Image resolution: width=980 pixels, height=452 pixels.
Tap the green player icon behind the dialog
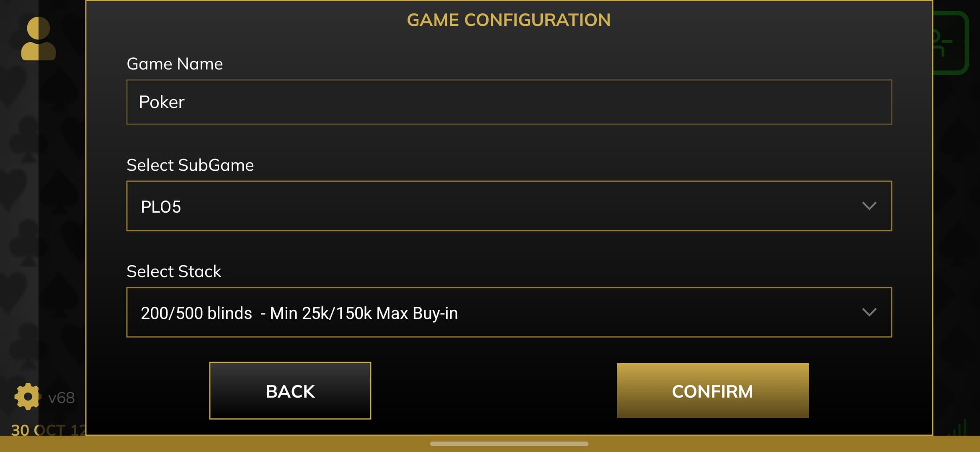tap(950, 43)
